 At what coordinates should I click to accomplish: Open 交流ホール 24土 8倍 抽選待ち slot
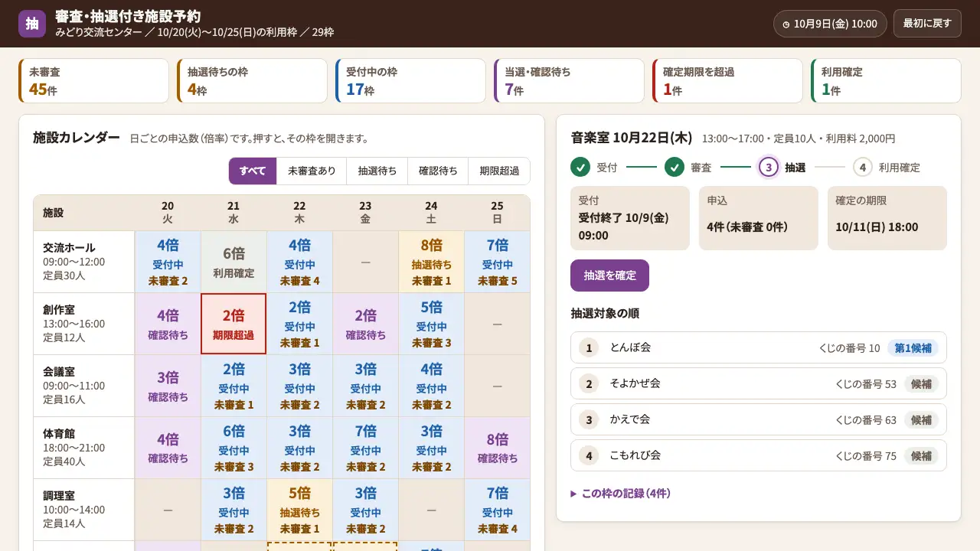pyautogui.click(x=431, y=262)
